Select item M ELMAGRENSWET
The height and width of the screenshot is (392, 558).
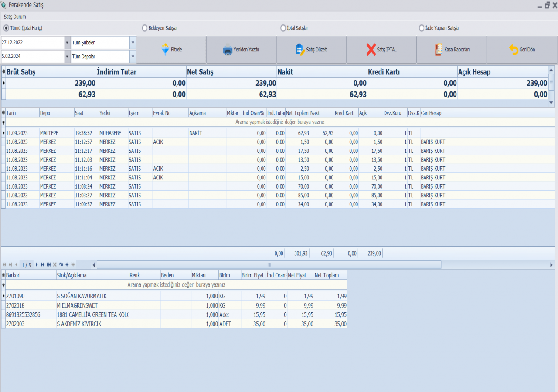pyautogui.click(x=174, y=305)
